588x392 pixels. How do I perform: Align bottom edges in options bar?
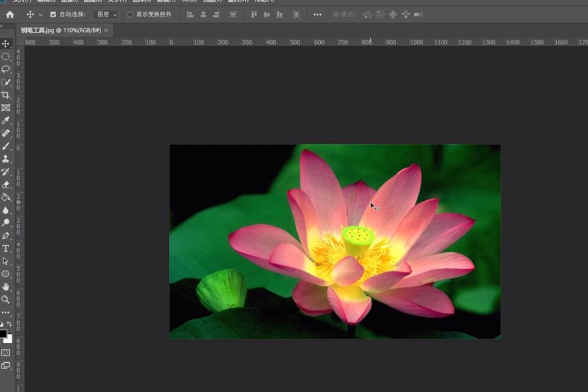pyautogui.click(x=279, y=15)
